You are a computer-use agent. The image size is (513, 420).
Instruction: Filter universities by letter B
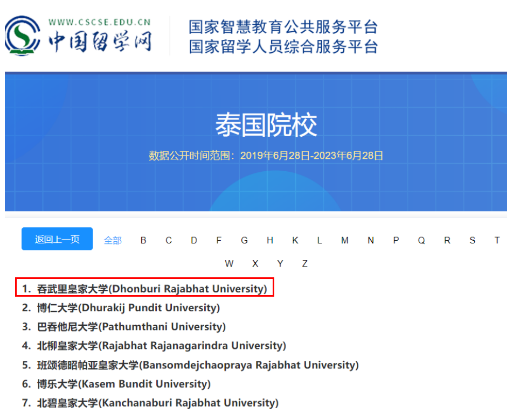coord(143,240)
